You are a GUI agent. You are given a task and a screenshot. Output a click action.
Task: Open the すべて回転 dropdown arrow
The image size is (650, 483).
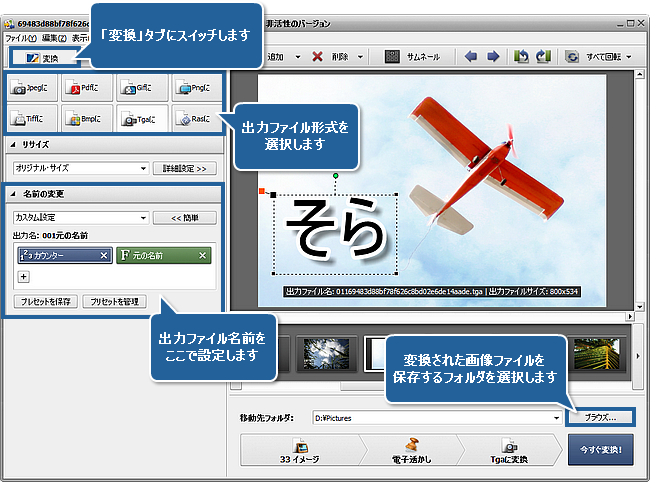(629, 57)
